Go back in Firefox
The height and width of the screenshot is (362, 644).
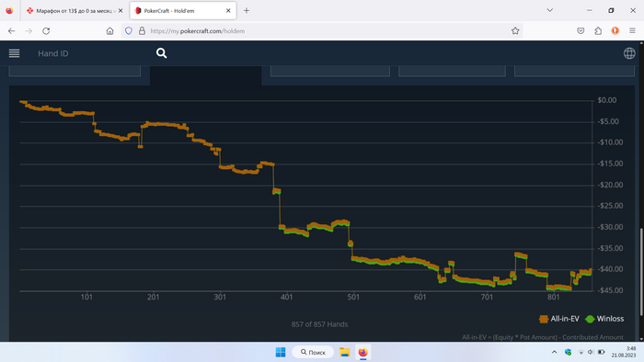tap(11, 30)
